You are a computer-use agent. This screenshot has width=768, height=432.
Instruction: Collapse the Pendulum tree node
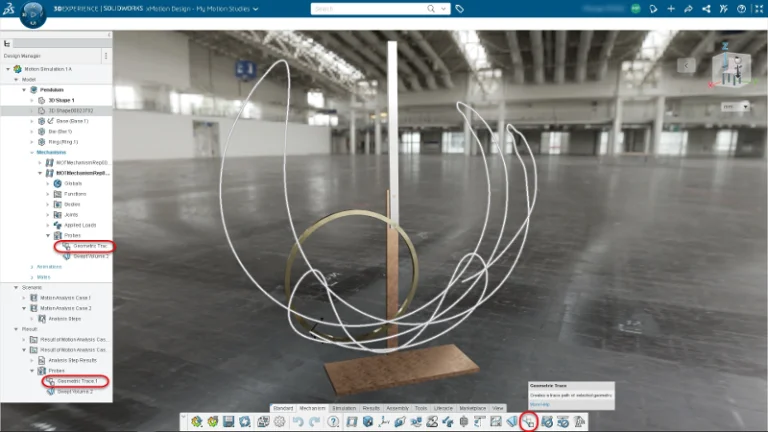pos(24,90)
